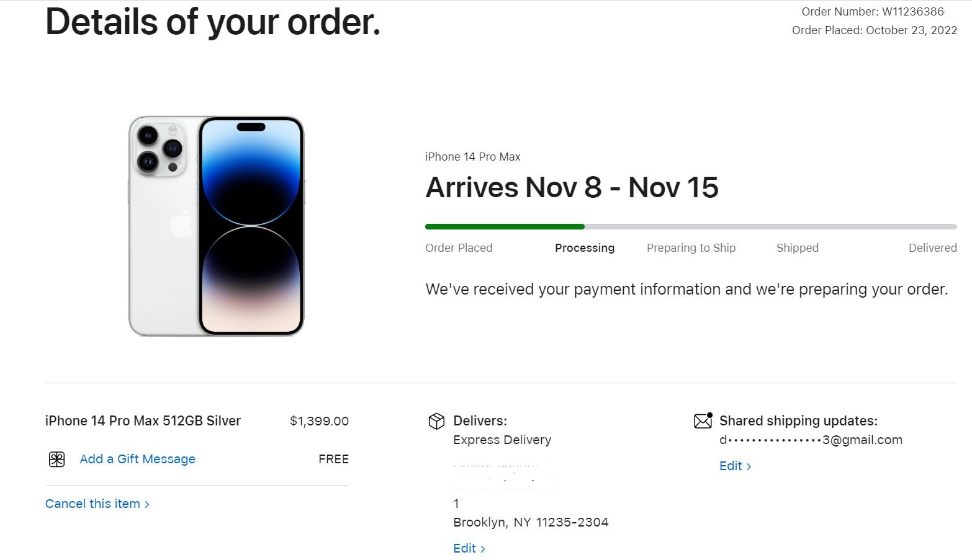Click the silver iPhone 14 Pro Max image

(x=216, y=226)
